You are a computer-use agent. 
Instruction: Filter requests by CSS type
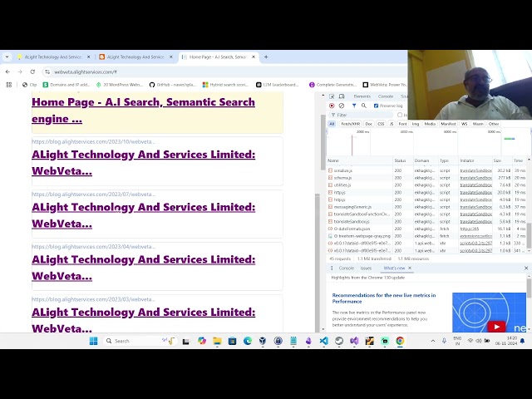point(381,124)
